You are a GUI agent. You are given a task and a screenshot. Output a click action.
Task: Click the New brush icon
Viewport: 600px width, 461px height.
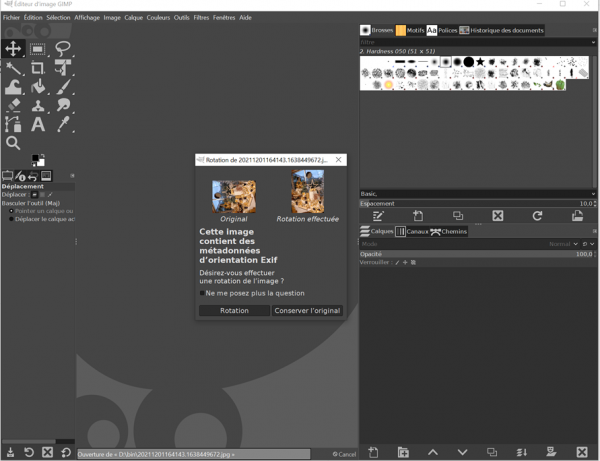coord(418,216)
